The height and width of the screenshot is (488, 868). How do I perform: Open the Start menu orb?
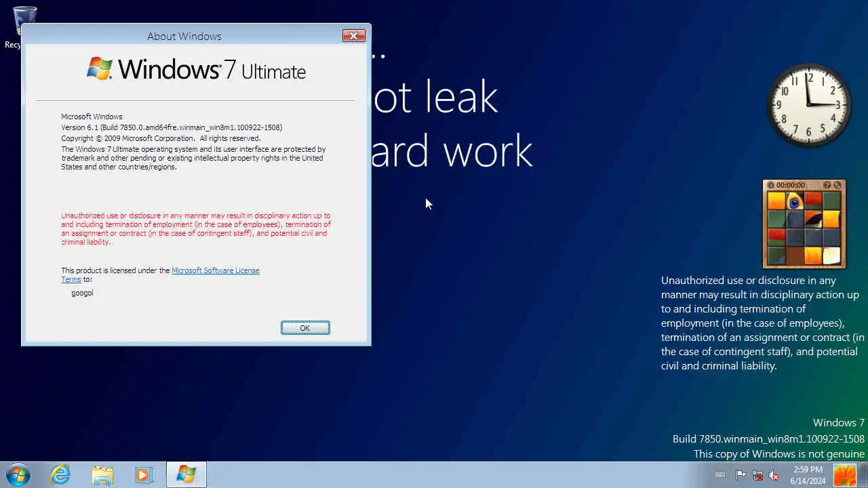click(x=18, y=474)
